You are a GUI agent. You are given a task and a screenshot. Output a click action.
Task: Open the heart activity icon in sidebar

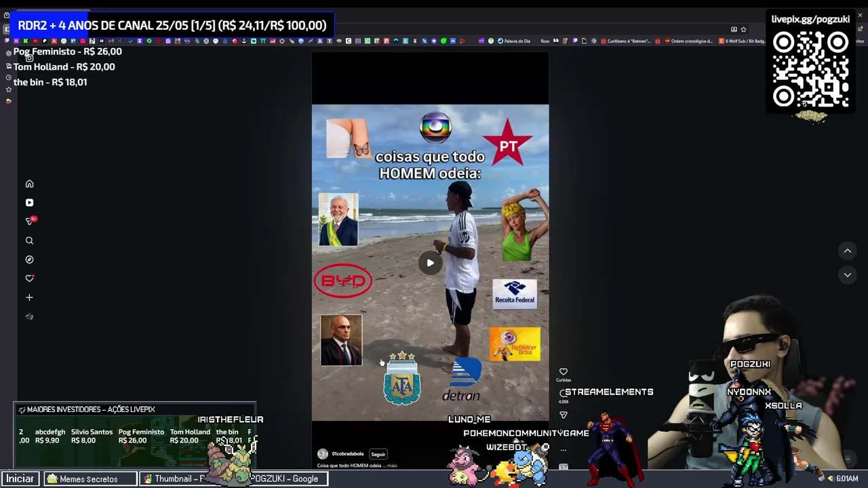pyautogui.click(x=29, y=279)
